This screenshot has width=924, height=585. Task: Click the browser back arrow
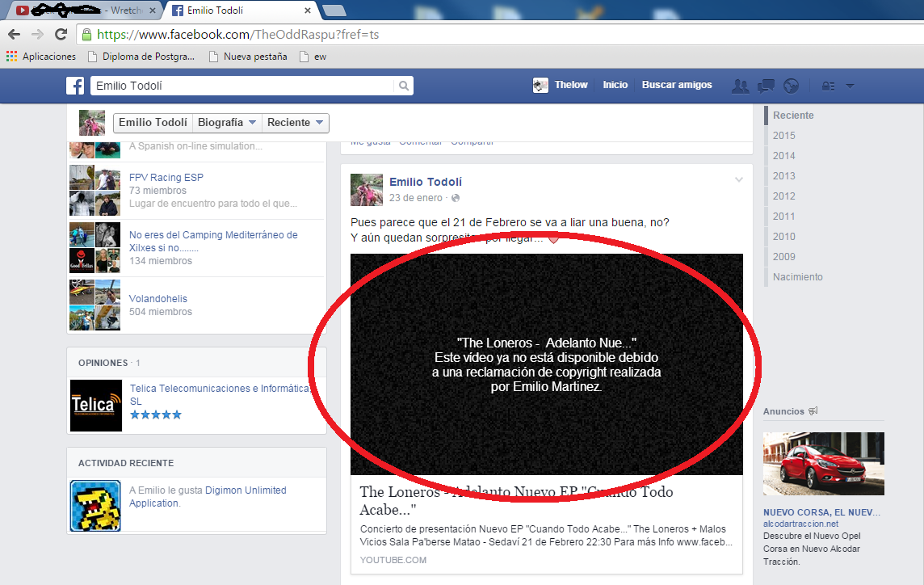coord(15,34)
